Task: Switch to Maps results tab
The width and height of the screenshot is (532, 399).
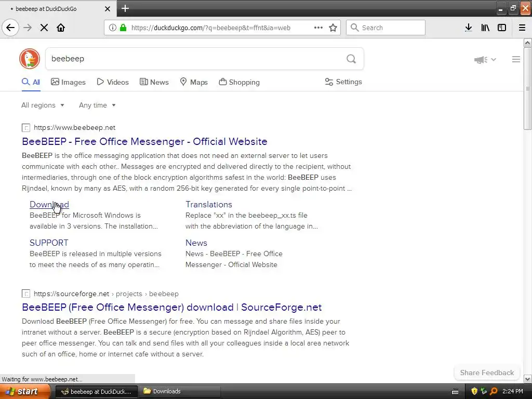Action: click(194, 82)
